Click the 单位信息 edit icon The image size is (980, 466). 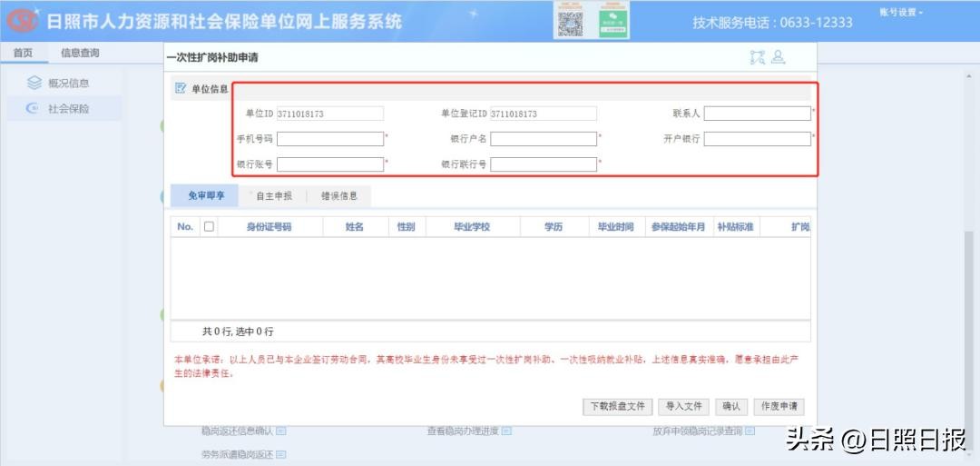pos(180,89)
